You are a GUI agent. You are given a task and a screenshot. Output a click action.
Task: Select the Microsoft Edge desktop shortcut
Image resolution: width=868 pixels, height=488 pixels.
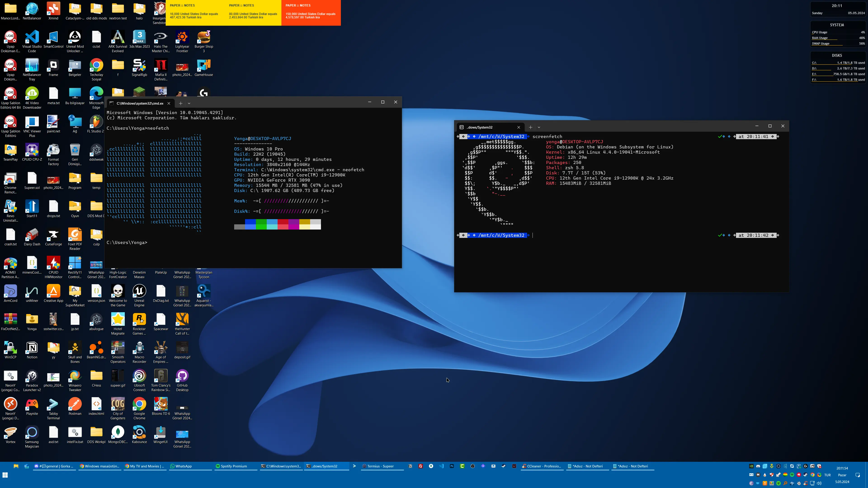pos(96,98)
